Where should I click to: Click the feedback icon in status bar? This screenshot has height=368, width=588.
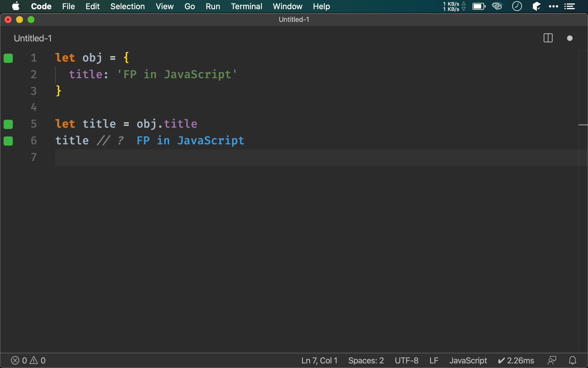[x=552, y=360]
